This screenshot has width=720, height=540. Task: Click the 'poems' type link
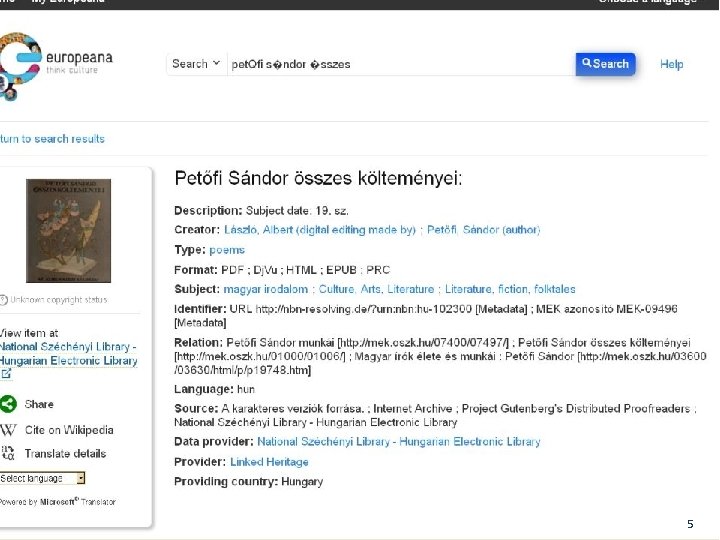point(226,250)
